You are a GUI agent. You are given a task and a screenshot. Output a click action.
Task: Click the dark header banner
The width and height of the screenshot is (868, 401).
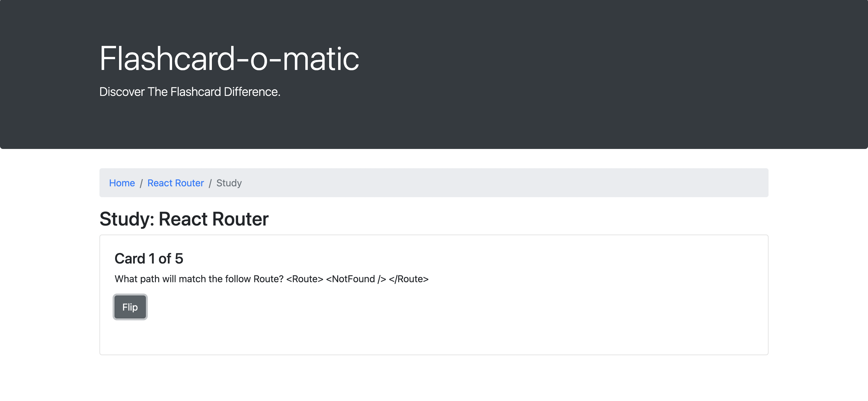pyautogui.click(x=606, y=74)
